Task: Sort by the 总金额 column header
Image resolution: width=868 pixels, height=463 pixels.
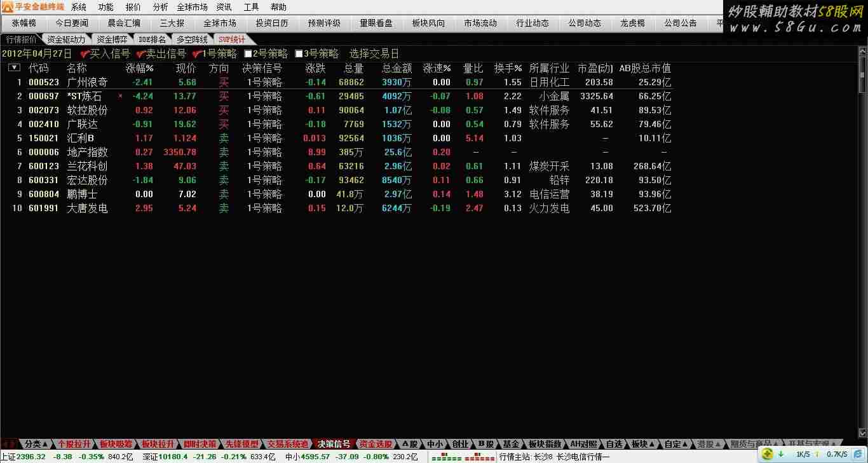Action: pos(397,68)
